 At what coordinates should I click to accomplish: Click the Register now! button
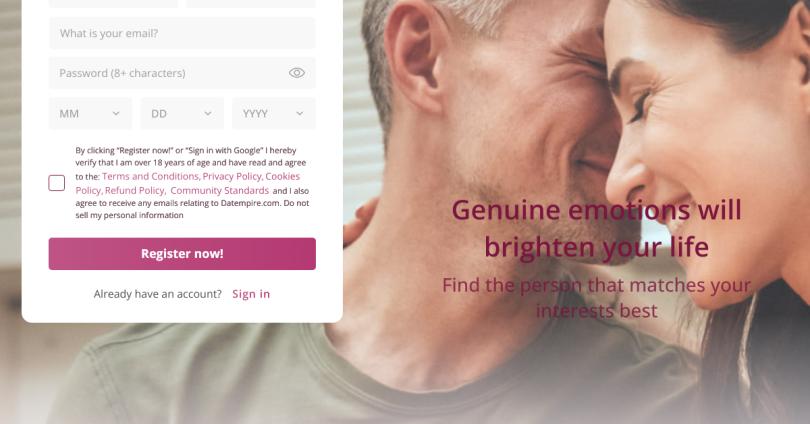coord(182,254)
